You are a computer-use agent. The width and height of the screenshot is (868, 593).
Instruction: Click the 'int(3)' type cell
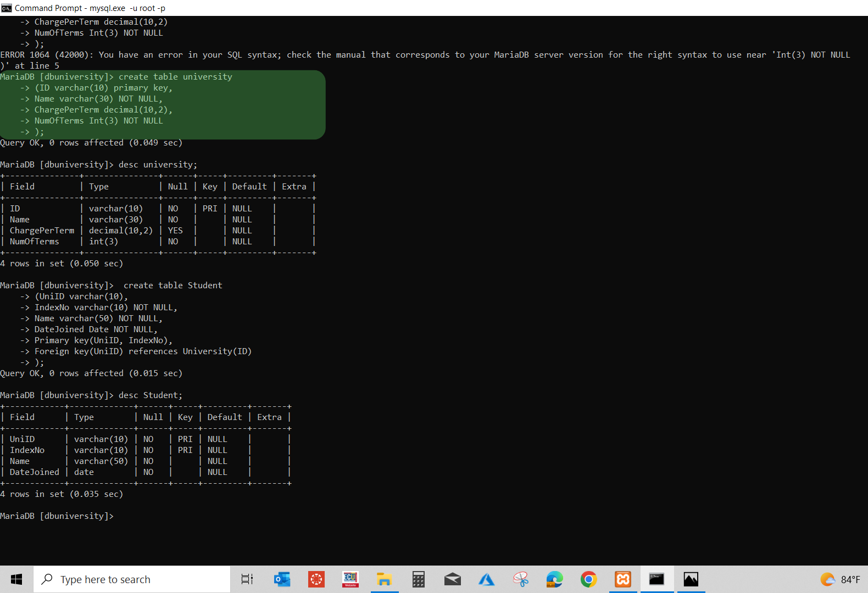click(x=103, y=242)
